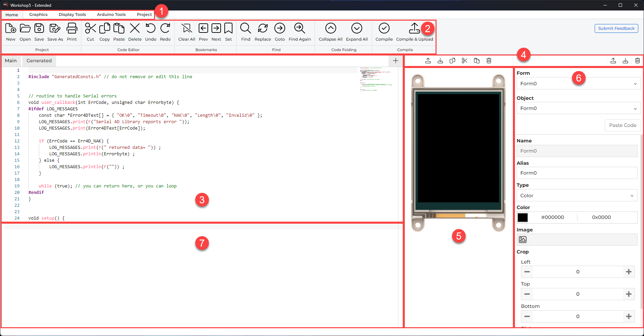Click the Paste Code button
Viewport: 644px width, 336px height.
pos(623,125)
